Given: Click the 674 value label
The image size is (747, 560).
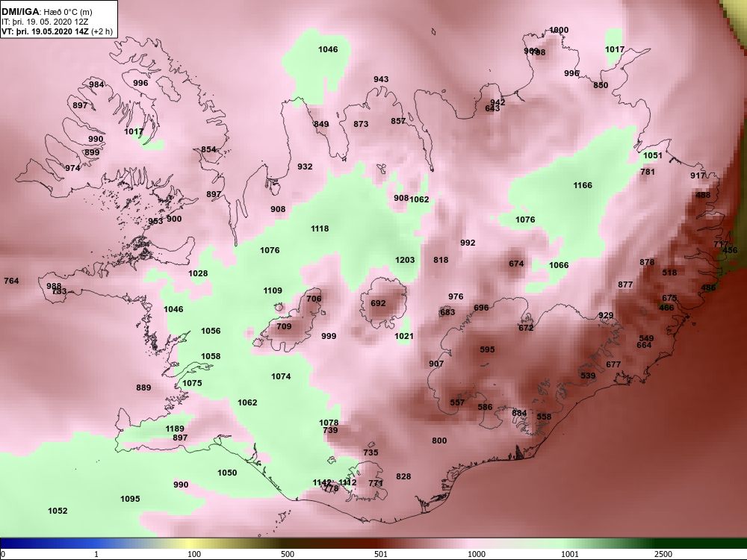Looking at the screenshot, I should pos(516,264).
